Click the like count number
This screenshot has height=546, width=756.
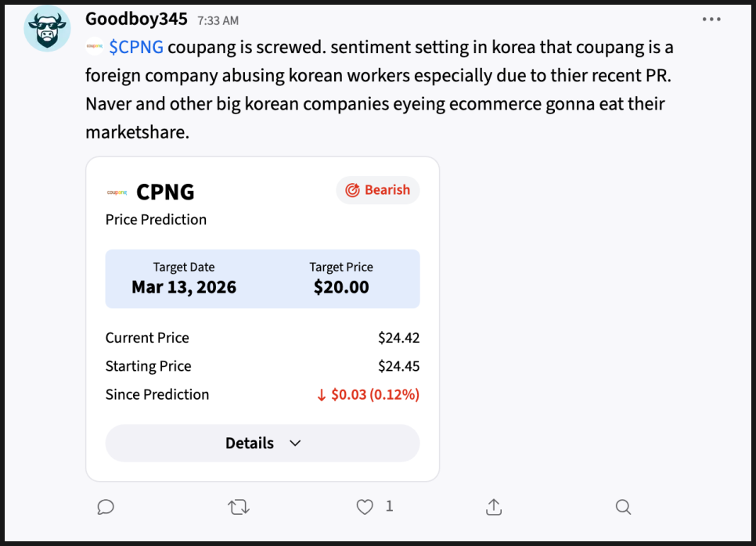(389, 506)
